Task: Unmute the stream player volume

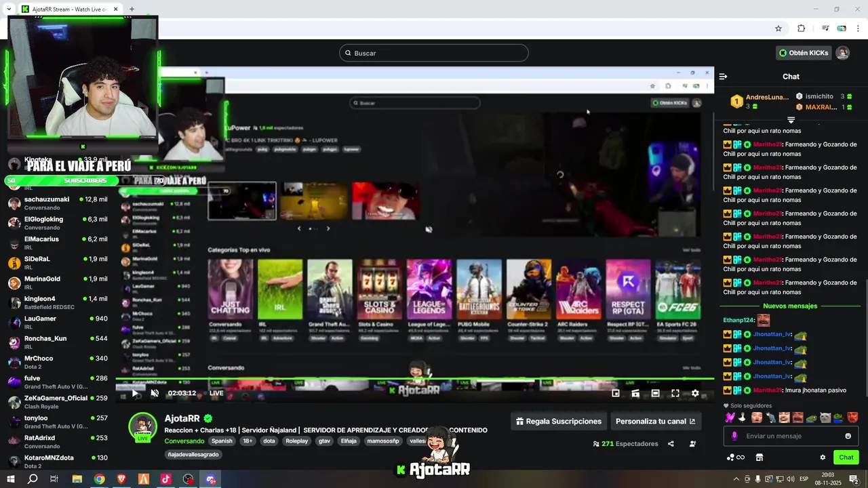Action: (155, 393)
